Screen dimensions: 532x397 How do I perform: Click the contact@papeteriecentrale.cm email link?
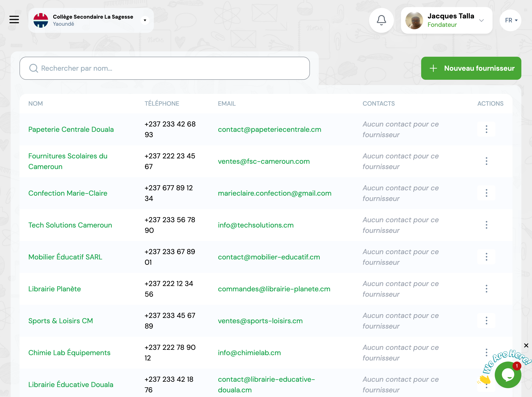269,130
